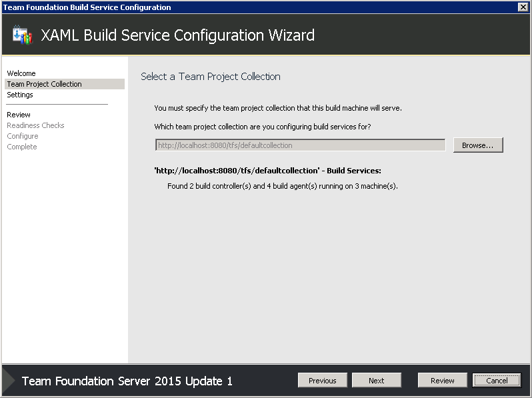Image resolution: width=532 pixels, height=398 pixels.
Task: Cancel the configuration wizard
Action: pyautogui.click(x=497, y=381)
